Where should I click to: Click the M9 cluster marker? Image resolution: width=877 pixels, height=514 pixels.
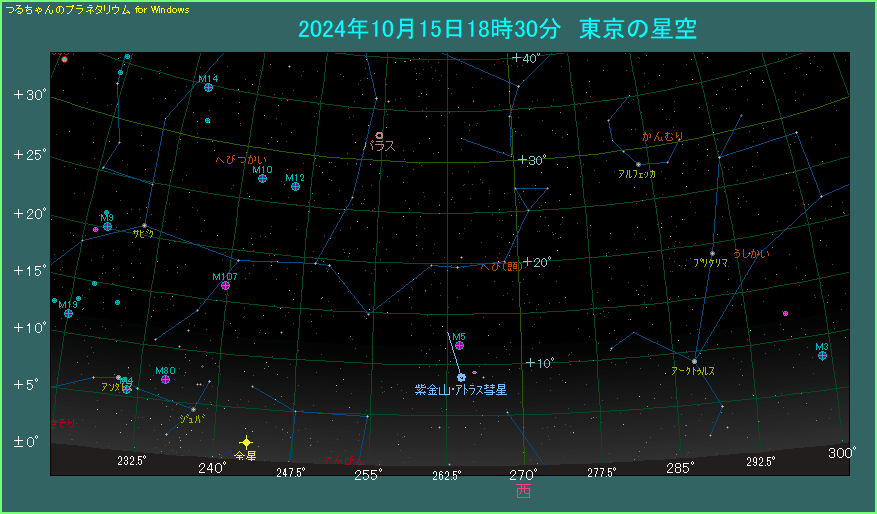click(107, 226)
